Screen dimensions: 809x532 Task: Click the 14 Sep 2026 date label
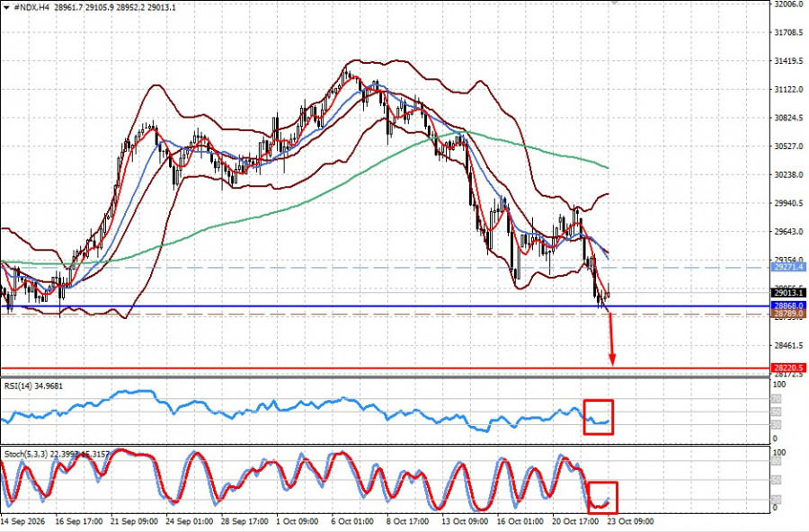tap(23, 521)
